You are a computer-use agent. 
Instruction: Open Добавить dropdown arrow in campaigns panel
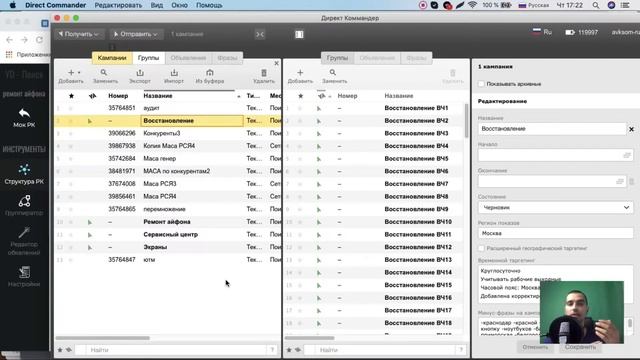(79, 73)
